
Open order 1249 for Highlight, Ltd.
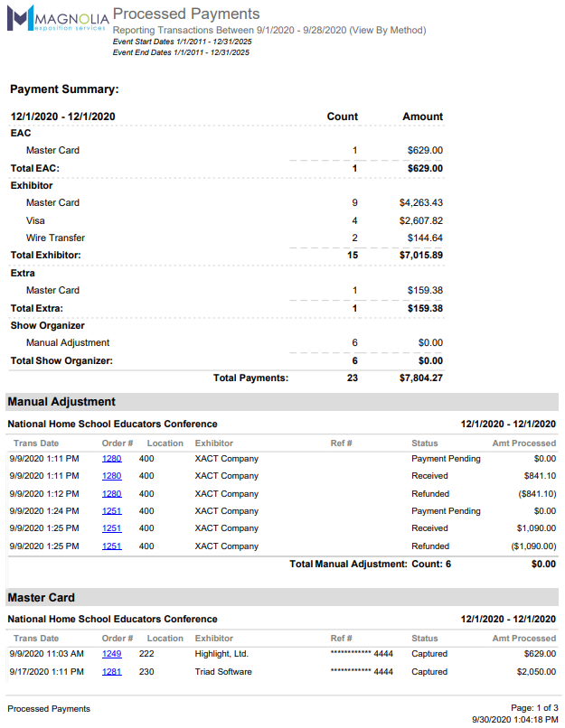click(111, 654)
